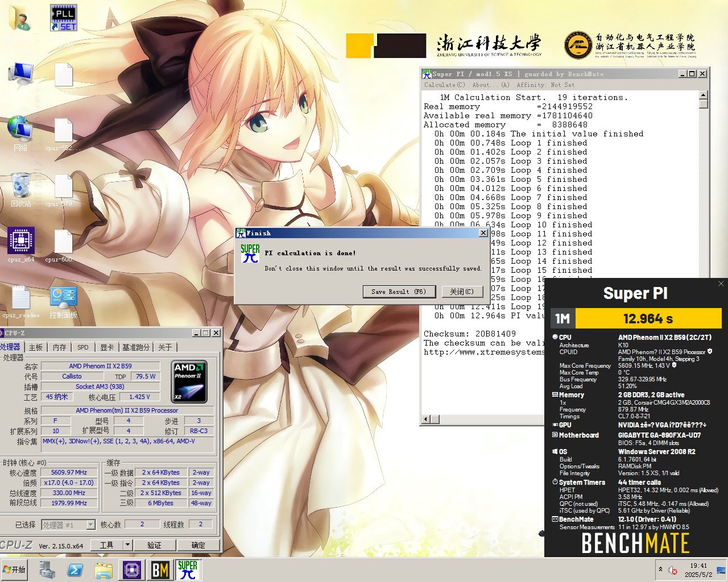
Task: Click GIGABYTE GA-890FXA-UD7 motherboard text in BenchMate
Action: pos(660,435)
